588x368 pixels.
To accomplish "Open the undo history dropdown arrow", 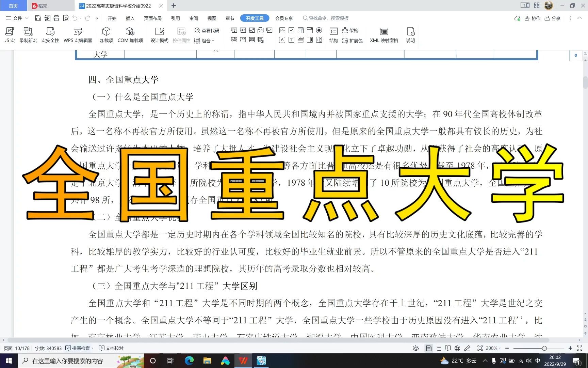I will [80, 18].
